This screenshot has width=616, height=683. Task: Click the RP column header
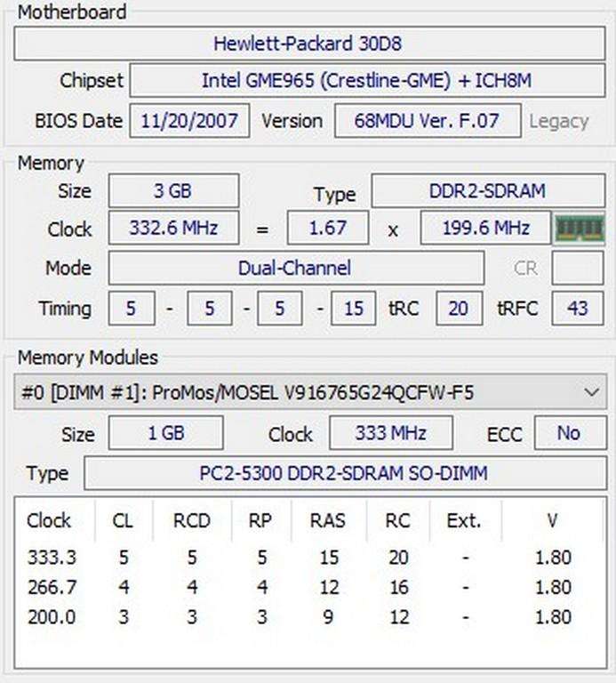pyautogui.click(x=260, y=520)
